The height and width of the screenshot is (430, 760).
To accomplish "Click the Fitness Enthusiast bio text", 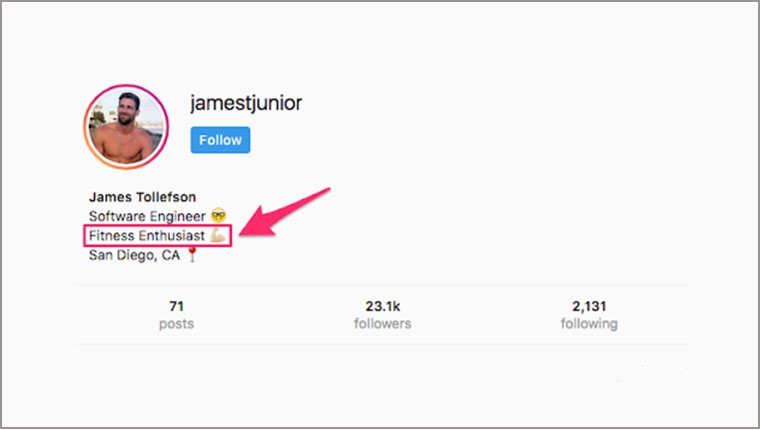I will 147,236.
